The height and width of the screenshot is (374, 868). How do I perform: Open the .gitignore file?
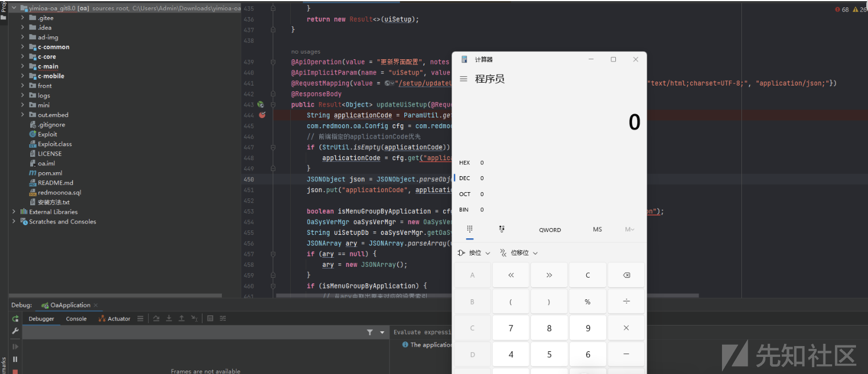(x=51, y=124)
